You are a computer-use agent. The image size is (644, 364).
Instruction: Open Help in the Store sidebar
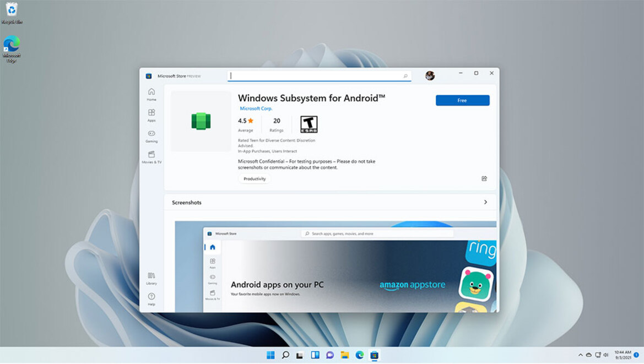pyautogui.click(x=151, y=300)
